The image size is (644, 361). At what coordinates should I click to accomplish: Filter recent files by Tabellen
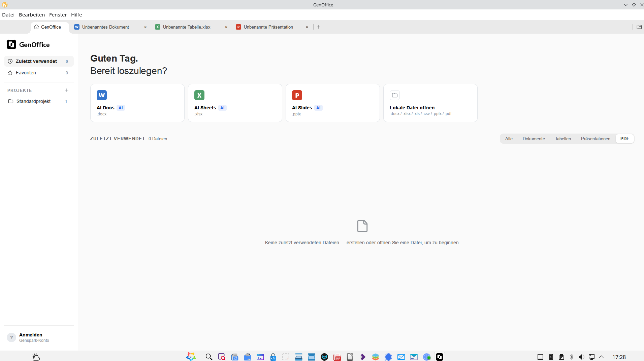click(563, 139)
